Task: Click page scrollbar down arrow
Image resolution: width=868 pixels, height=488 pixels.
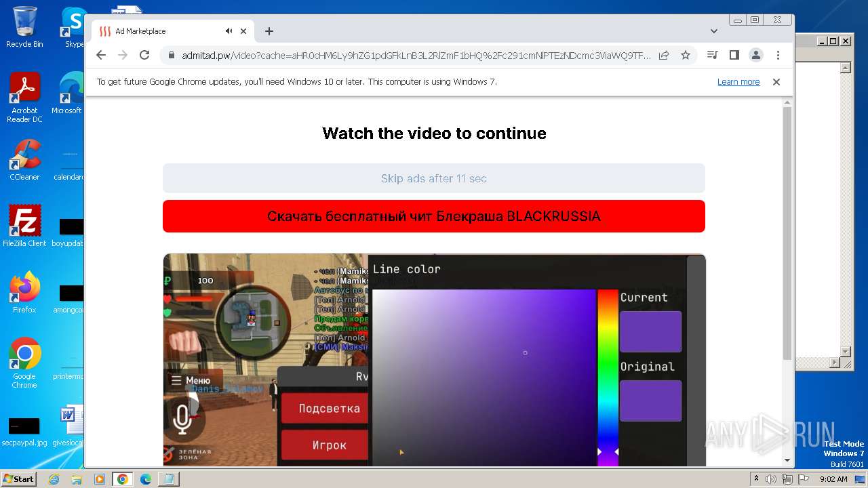Action: (787, 460)
